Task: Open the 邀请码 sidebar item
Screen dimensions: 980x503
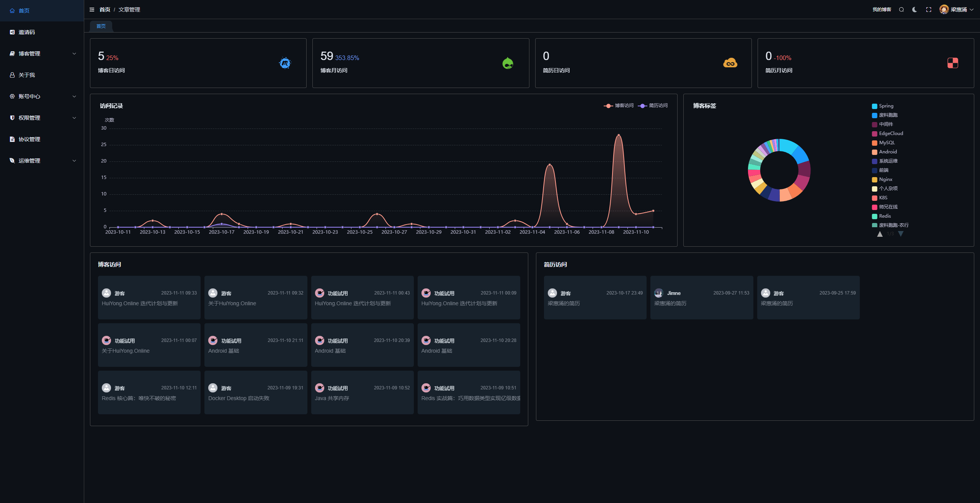Action: [27, 32]
